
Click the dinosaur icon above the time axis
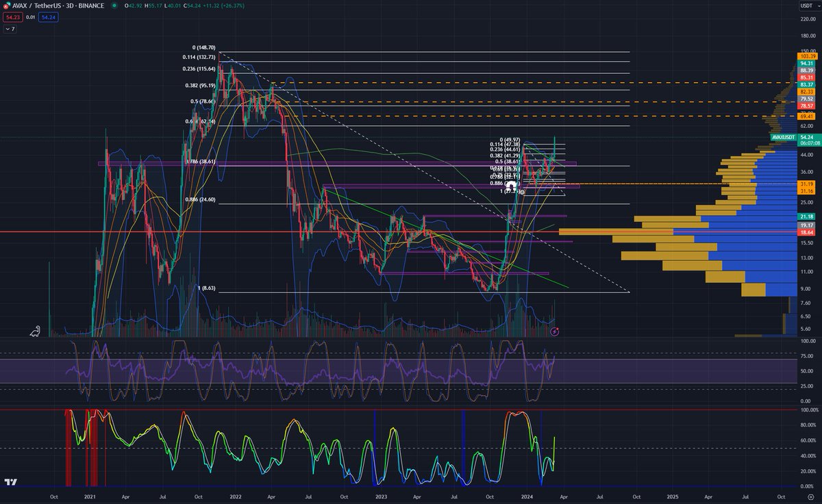(34, 331)
